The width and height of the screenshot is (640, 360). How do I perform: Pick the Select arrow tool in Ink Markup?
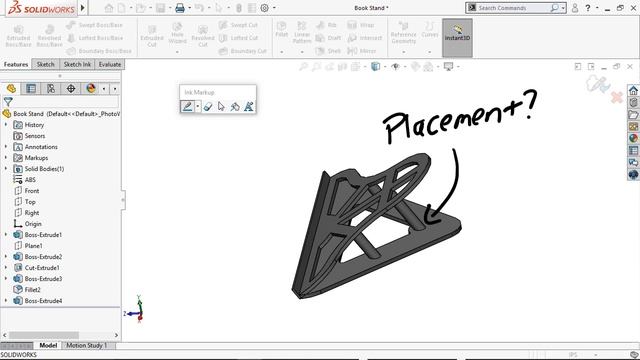pyautogui.click(x=221, y=107)
